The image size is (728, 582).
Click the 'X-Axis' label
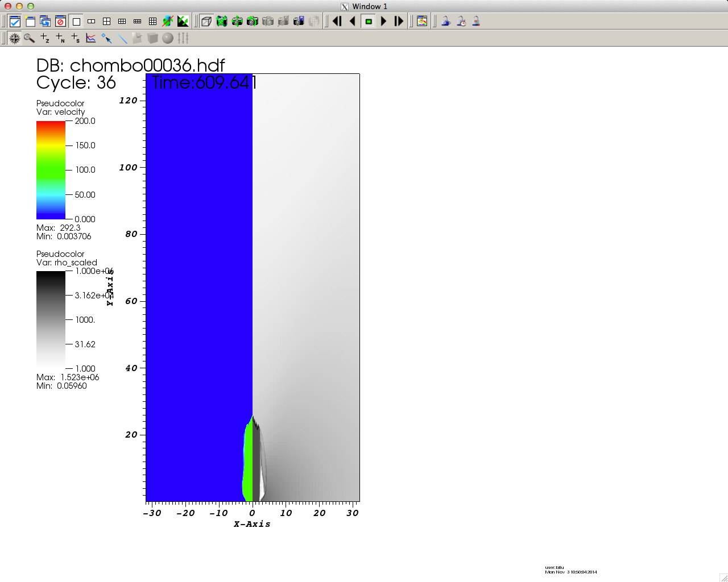coord(252,524)
